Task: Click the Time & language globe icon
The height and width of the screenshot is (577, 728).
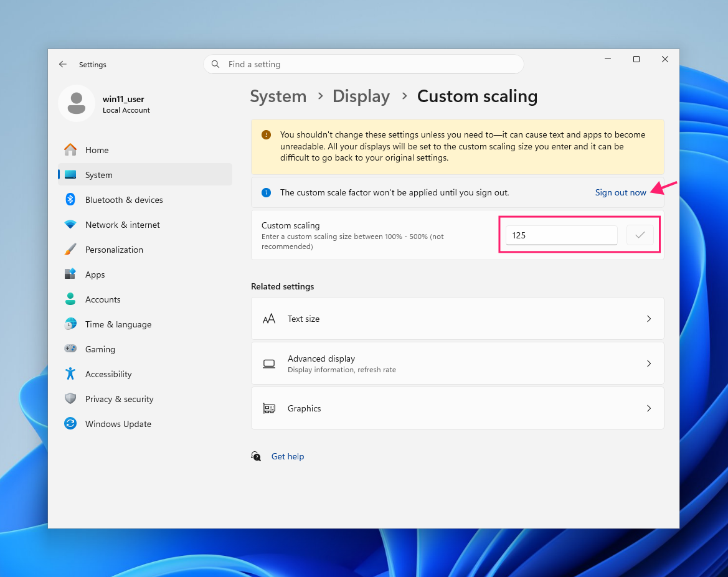Action: pos(70,324)
